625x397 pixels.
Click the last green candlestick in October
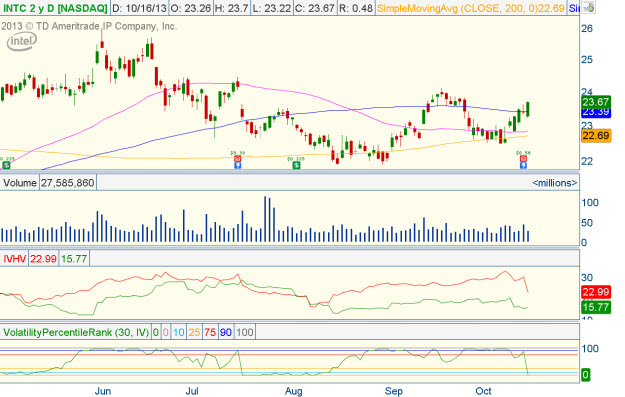(528, 109)
